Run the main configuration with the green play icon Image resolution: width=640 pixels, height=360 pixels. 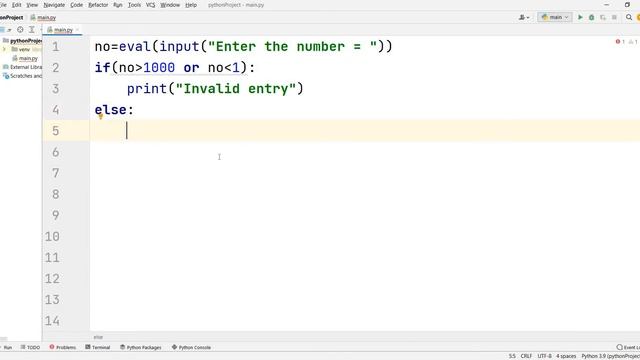pos(580,17)
